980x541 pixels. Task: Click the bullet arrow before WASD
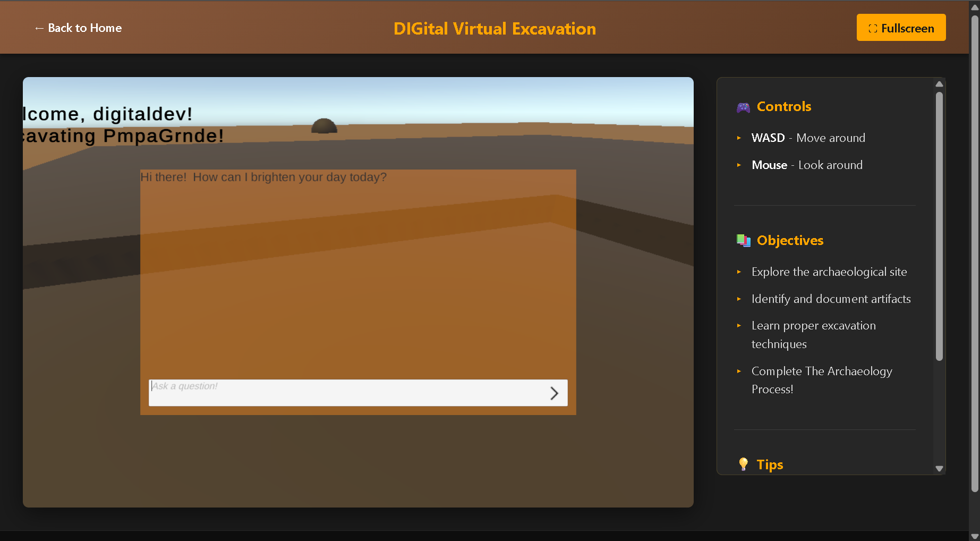pos(739,138)
